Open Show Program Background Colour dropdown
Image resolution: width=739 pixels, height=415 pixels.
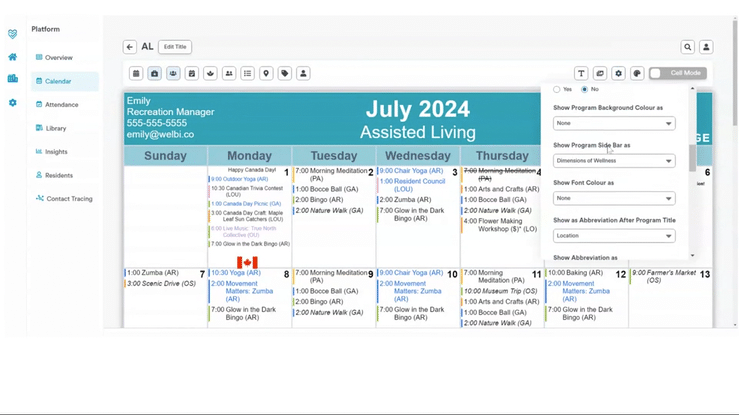pos(614,124)
